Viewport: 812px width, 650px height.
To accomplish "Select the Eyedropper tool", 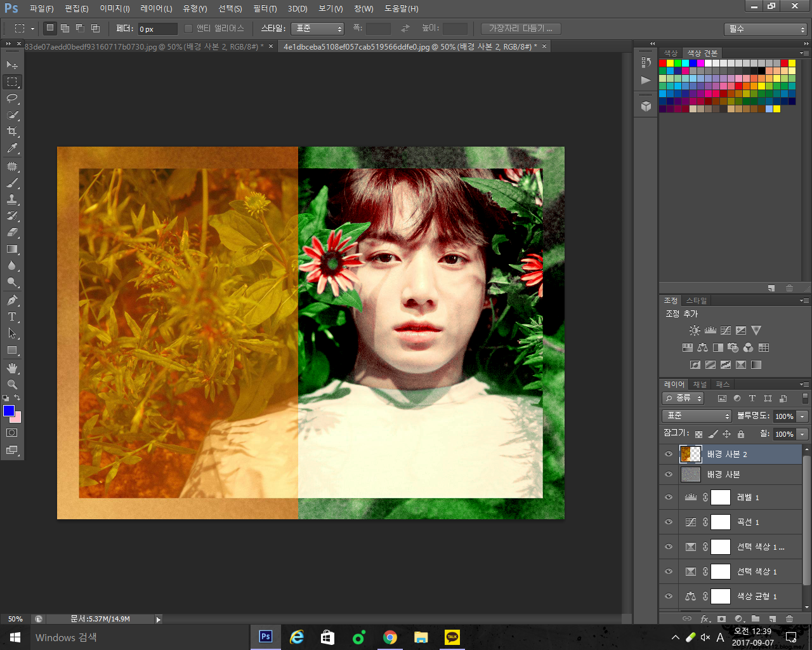I will coord(12,149).
